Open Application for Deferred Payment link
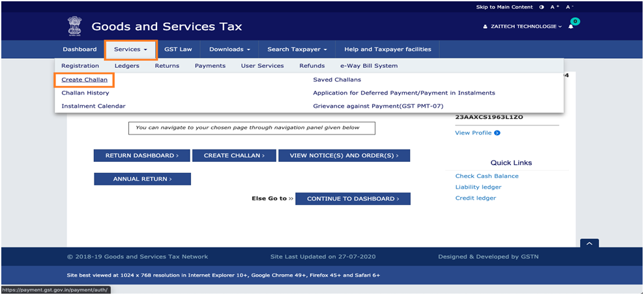 tap(404, 93)
